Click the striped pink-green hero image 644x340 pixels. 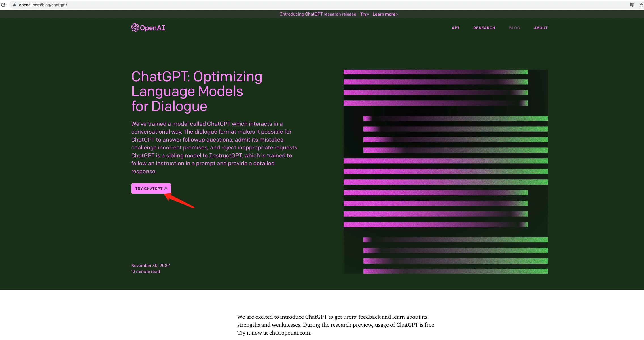445,172
